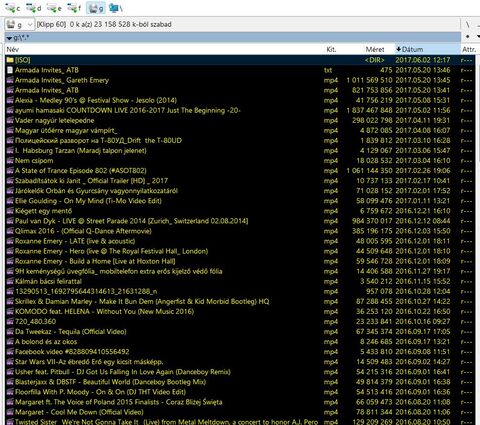Click video icon of Armada Invites_ Gareth Emery
This screenshot has height=425, width=480.
click(10, 80)
